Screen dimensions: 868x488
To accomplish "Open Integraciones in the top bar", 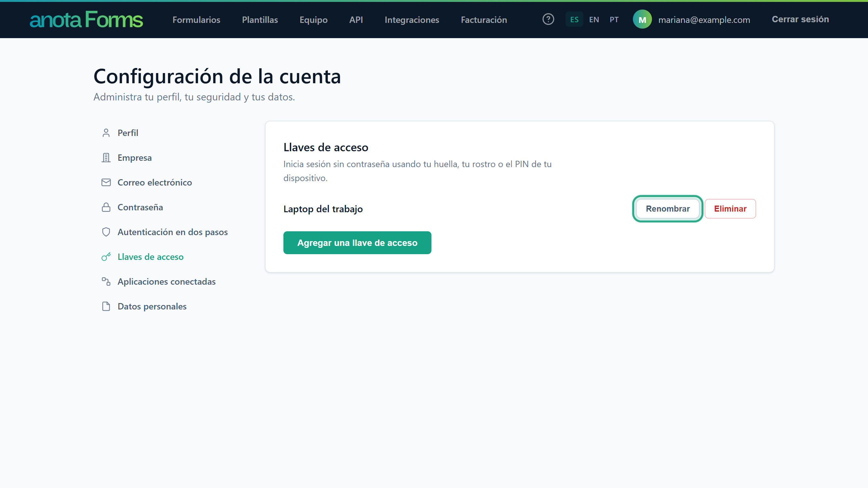I will pyautogui.click(x=412, y=20).
